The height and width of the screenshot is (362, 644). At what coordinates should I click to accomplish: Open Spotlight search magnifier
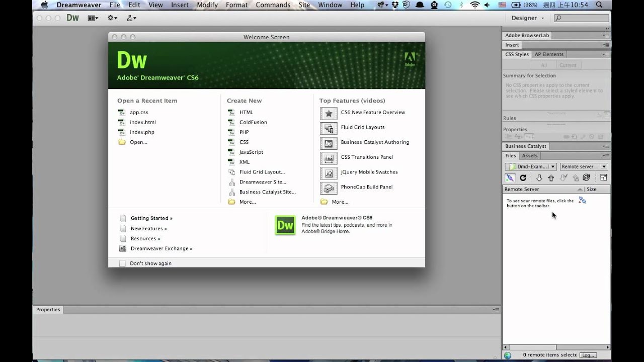click(x=599, y=5)
